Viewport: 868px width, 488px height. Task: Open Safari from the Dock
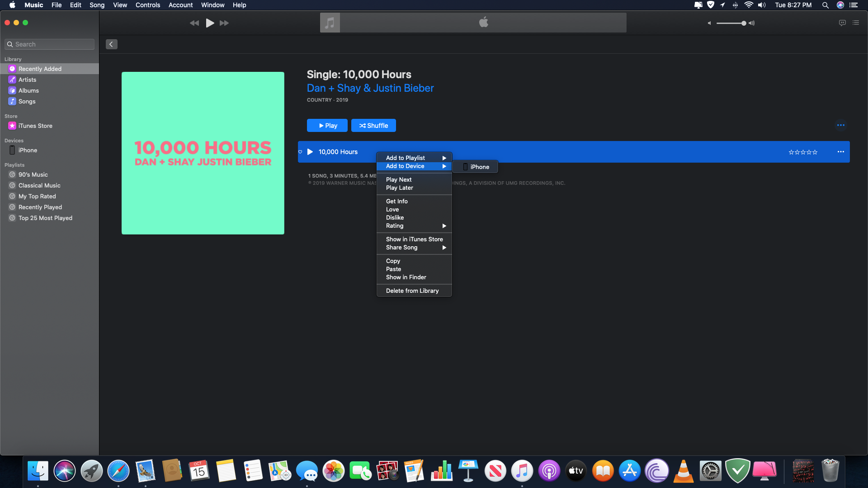(118, 471)
